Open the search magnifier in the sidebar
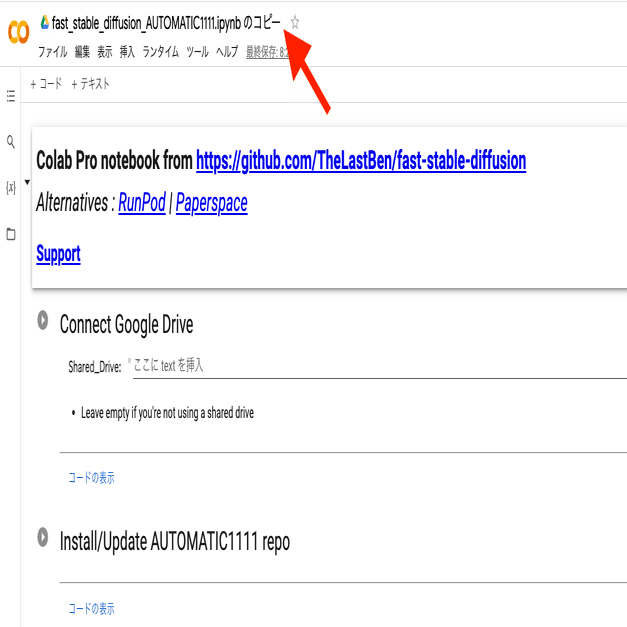The image size is (627, 627). pos(11,142)
